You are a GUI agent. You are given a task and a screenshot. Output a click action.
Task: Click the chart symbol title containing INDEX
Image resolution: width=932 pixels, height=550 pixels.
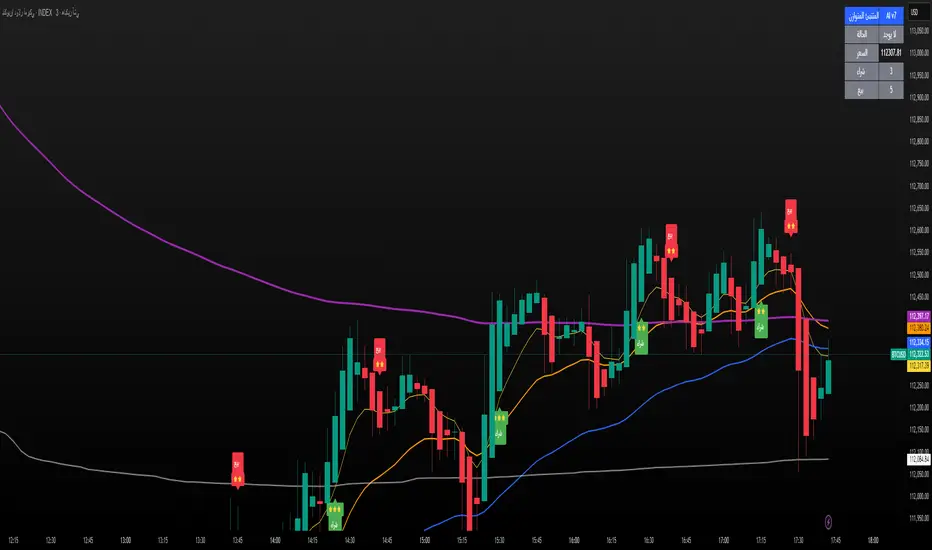click(x=40, y=12)
